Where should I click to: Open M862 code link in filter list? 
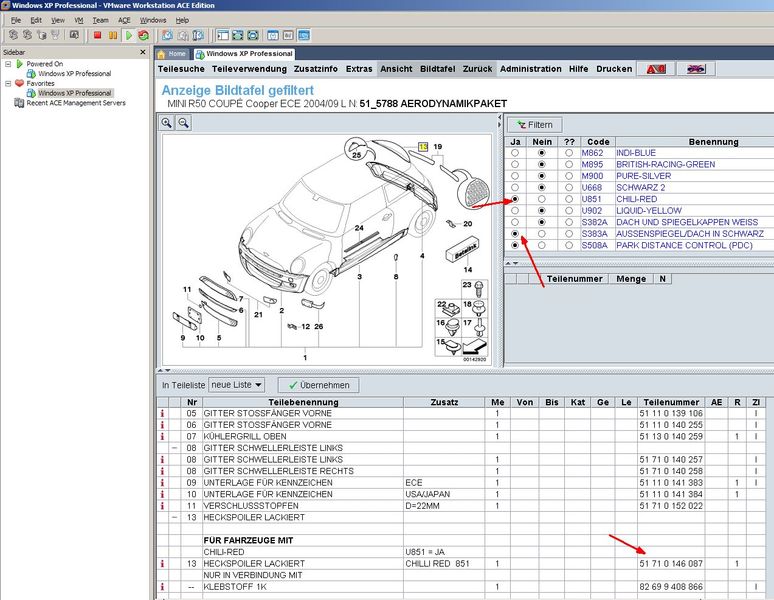[x=592, y=153]
